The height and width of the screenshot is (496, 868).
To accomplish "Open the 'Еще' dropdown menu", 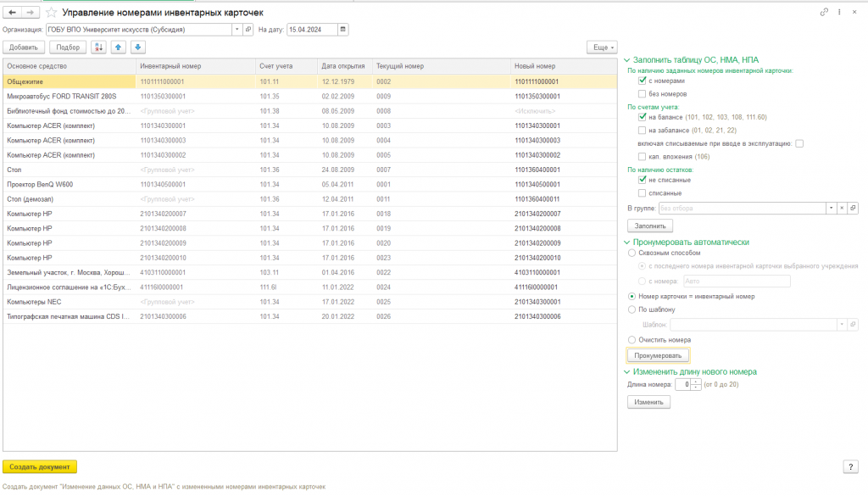I will coord(603,47).
